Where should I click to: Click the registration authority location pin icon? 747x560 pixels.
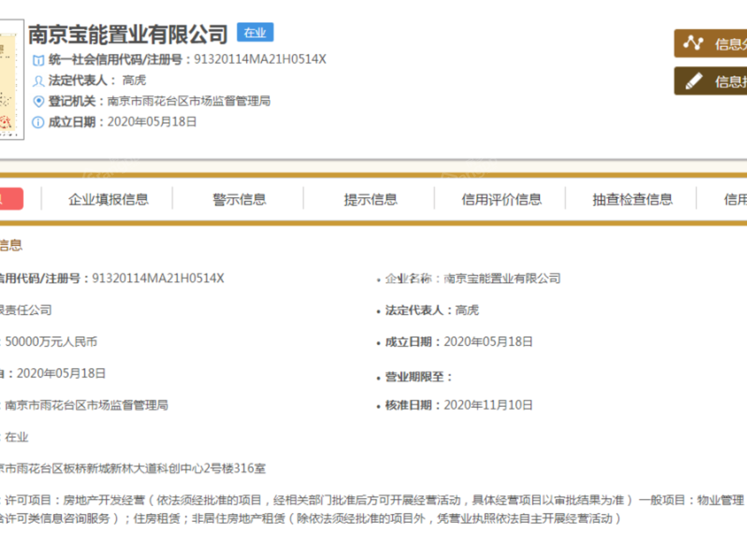point(39,101)
